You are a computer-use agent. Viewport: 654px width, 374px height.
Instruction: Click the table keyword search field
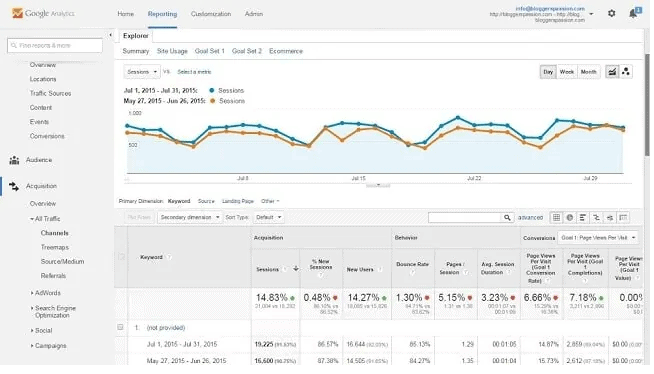[465, 217]
